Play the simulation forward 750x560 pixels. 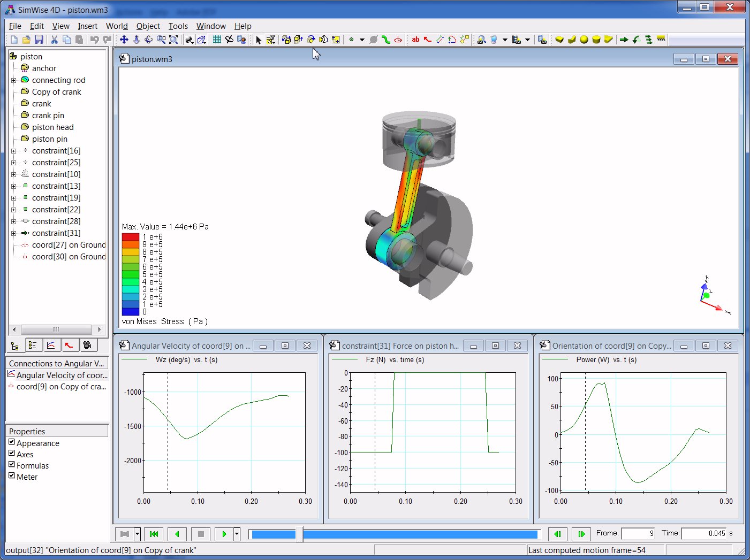tap(224, 534)
